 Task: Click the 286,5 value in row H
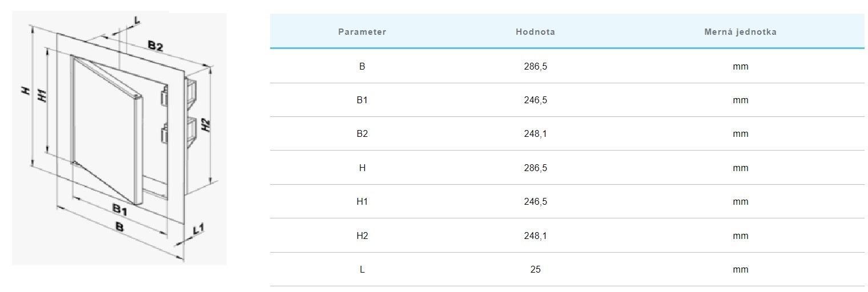coord(535,168)
